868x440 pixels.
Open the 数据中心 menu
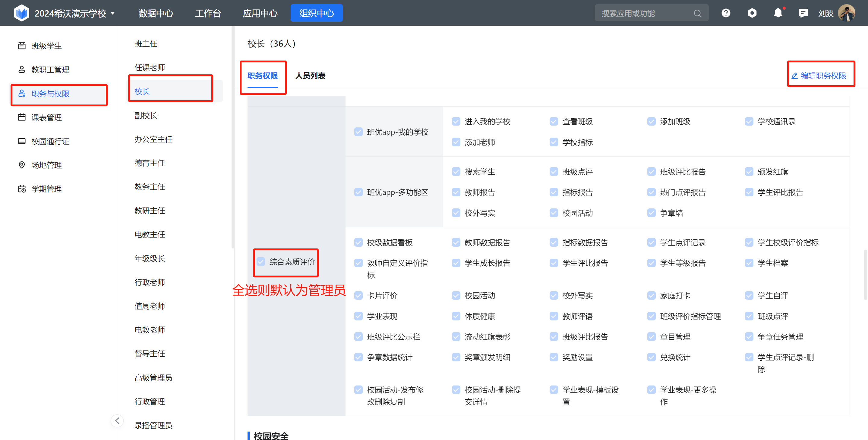point(156,14)
